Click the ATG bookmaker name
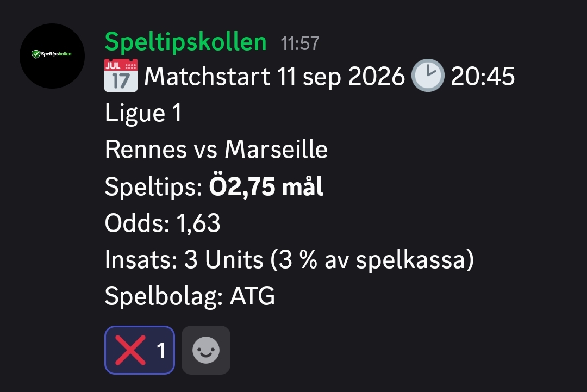Image resolution: width=587 pixels, height=392 pixels. coord(252,296)
